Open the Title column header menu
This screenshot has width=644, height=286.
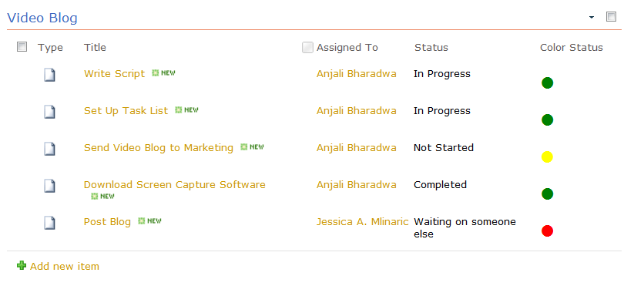point(95,48)
